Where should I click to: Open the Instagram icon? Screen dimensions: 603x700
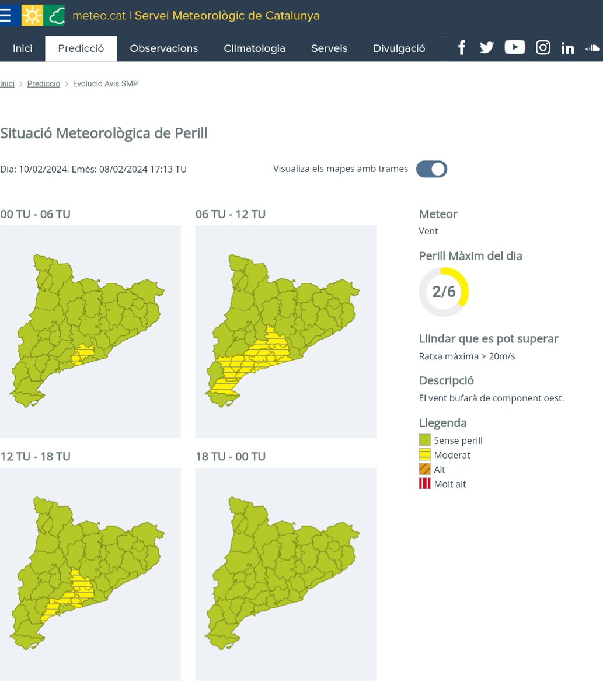[x=543, y=48]
